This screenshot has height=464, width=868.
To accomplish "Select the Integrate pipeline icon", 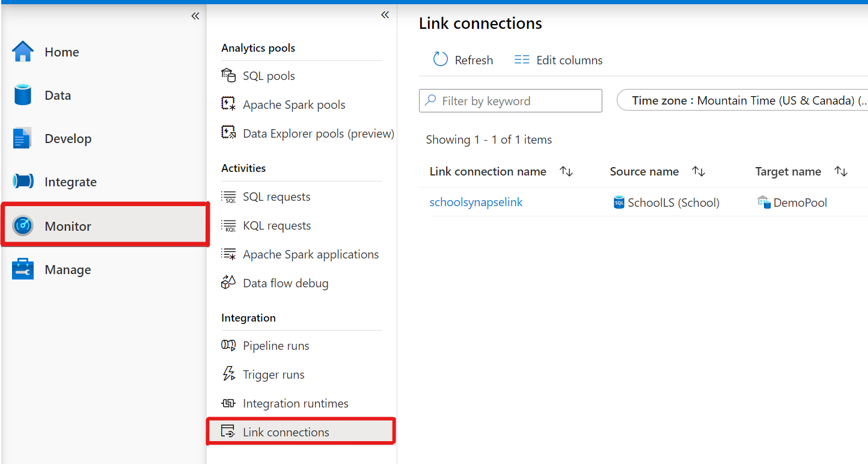I will pyautogui.click(x=23, y=182).
